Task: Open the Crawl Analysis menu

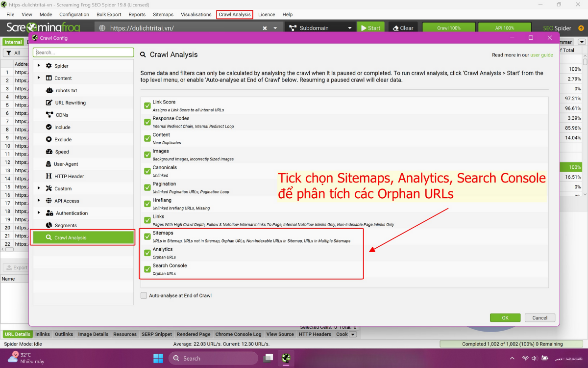Action: [x=234, y=15]
